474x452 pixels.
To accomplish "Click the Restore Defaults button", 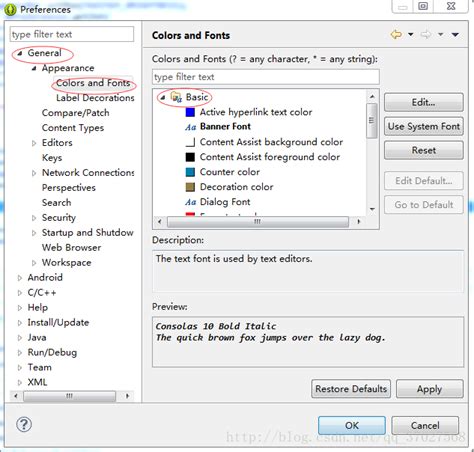I will [351, 389].
